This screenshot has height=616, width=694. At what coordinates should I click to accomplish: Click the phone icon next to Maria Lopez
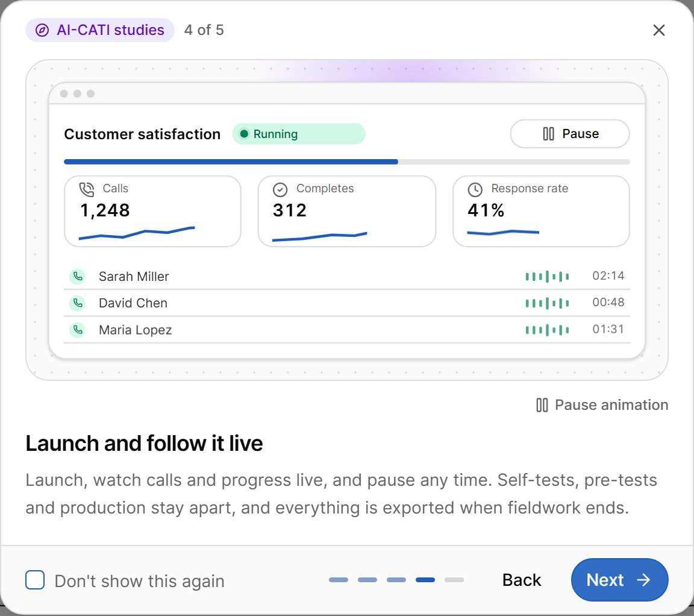(78, 330)
